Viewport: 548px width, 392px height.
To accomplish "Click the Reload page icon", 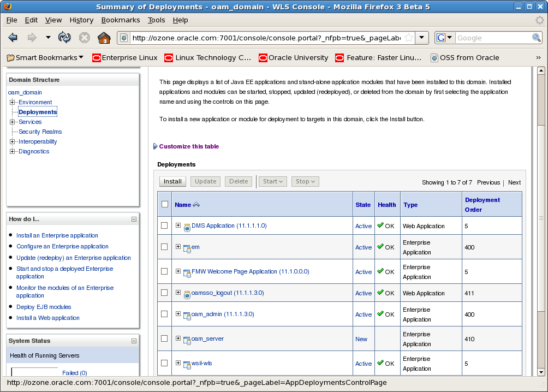I will click(65, 38).
